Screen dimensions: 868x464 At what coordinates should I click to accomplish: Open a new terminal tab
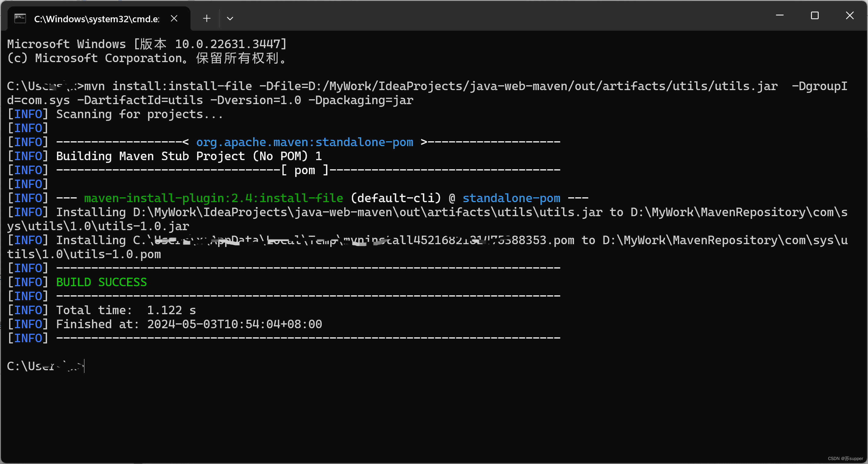click(207, 19)
